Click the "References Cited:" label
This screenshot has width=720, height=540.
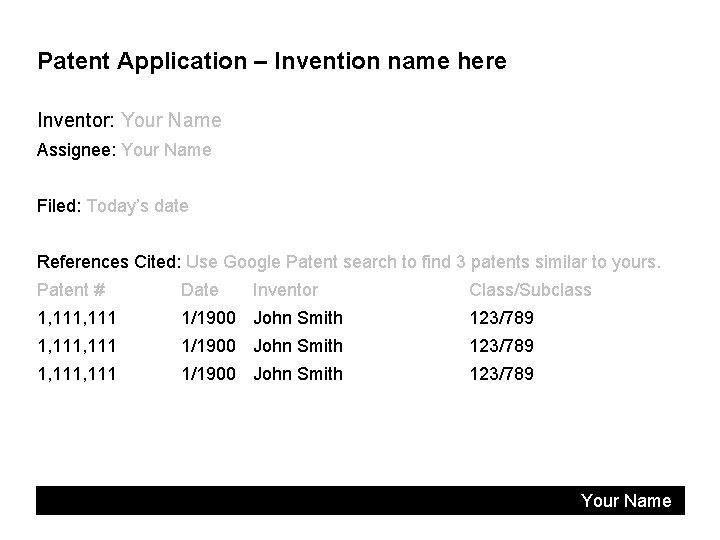tap(108, 263)
